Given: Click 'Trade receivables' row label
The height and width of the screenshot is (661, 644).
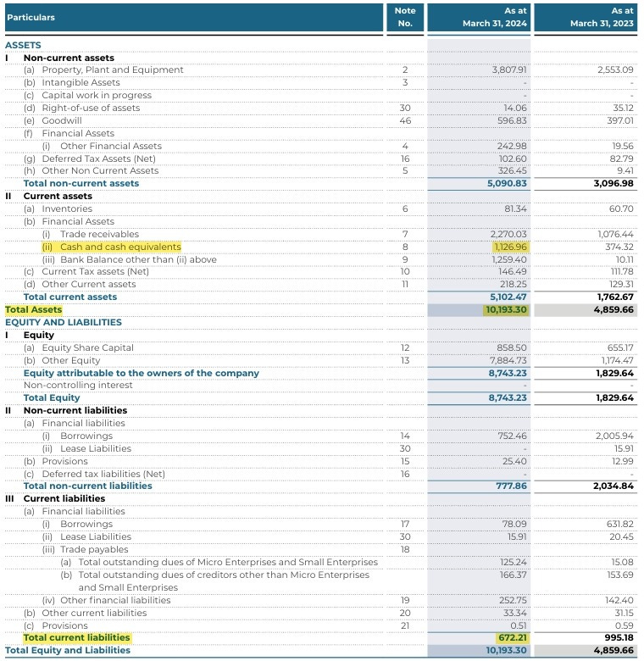Looking at the screenshot, I should [x=99, y=234].
